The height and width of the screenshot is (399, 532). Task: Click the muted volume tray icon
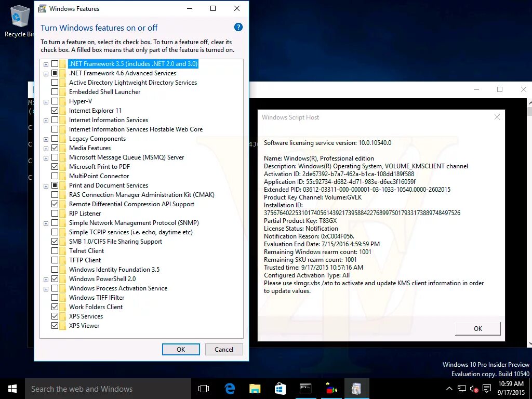coord(474,389)
